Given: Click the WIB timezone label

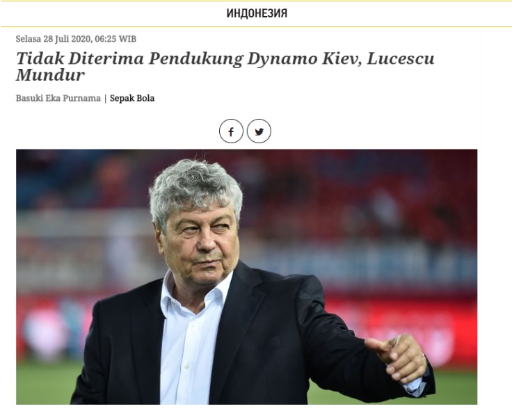Looking at the screenshot, I should 127,39.
